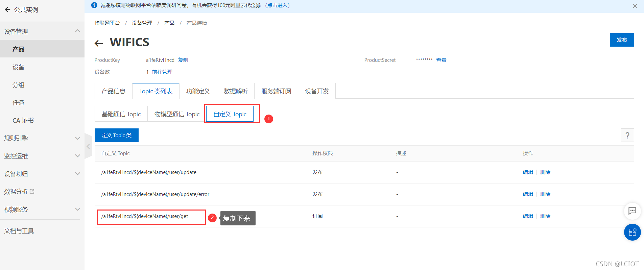Switch to the Topic 类列表 tab

(156, 91)
